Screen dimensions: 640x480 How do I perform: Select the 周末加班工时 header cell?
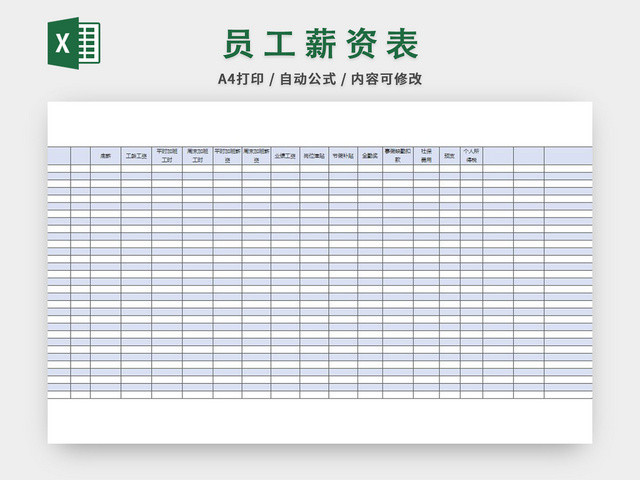pos(198,156)
